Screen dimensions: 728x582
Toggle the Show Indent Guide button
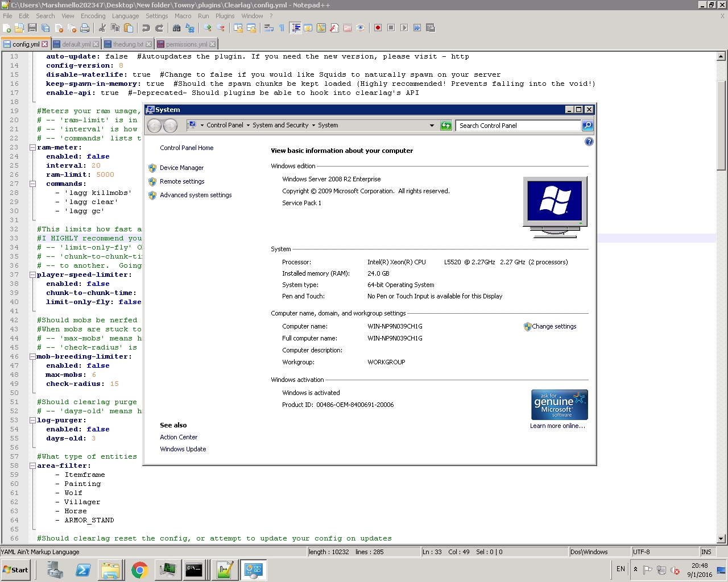tap(295, 28)
